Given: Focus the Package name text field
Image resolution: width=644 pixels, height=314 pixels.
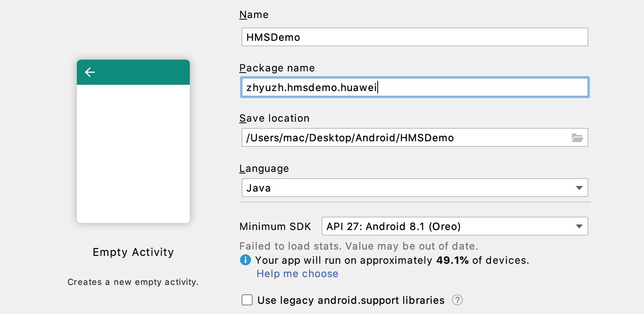Looking at the screenshot, I should tap(415, 87).
